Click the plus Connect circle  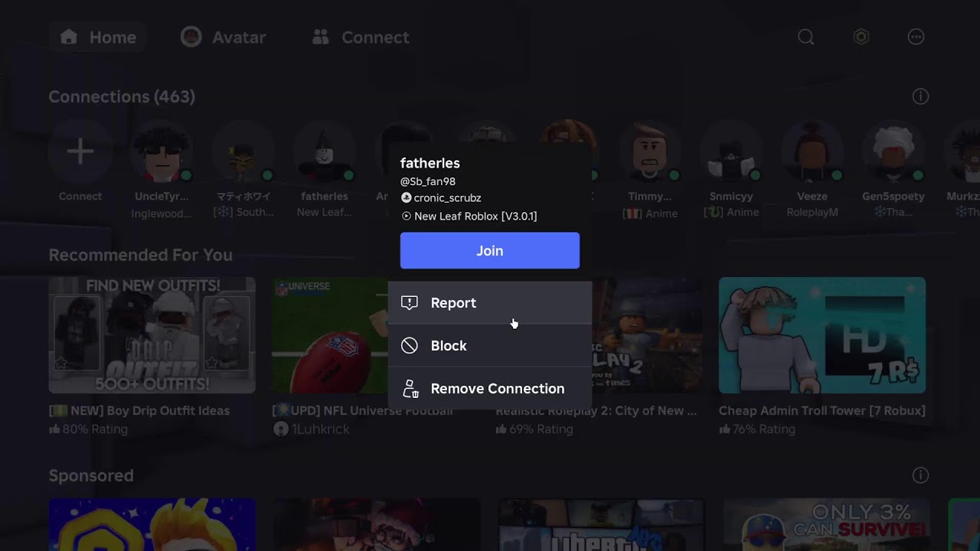click(80, 152)
